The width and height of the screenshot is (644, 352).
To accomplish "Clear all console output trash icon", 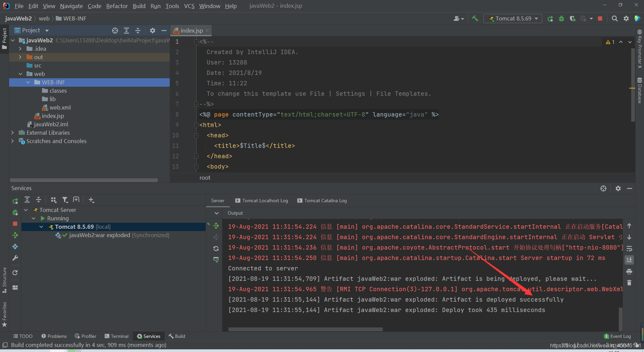I will (x=629, y=283).
